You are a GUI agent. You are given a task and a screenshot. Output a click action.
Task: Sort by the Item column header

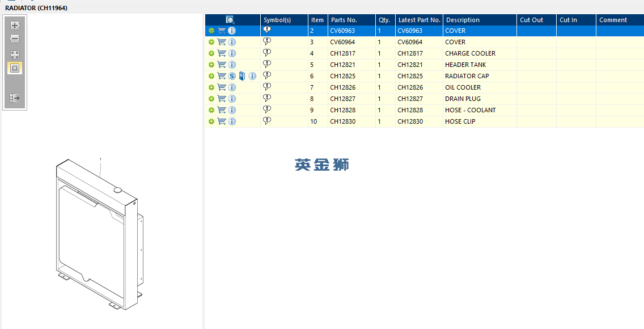point(318,20)
